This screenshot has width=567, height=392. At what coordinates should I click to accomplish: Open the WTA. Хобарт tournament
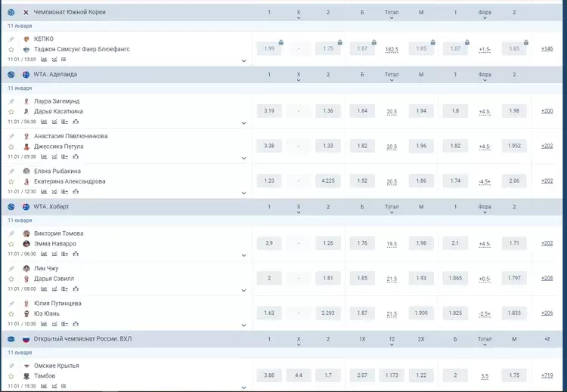point(51,207)
